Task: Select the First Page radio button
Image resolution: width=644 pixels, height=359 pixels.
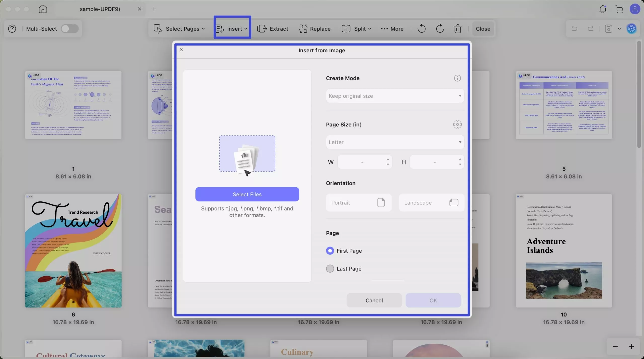Action: click(330, 251)
